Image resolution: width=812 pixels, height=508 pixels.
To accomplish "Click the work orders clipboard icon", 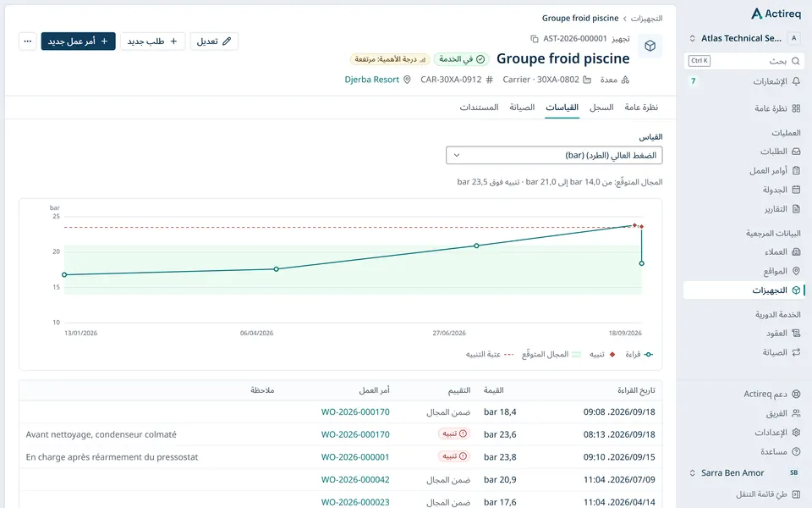I will point(796,170).
